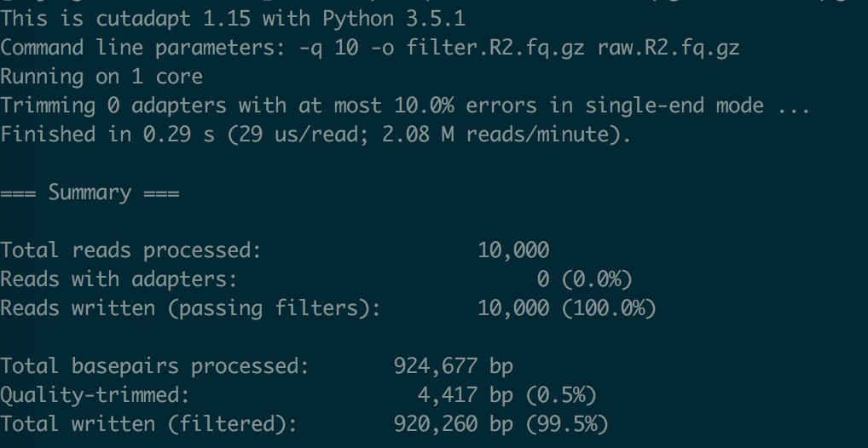Viewport: 868px width, 448px height.
Task: Click the '10.0% errors' text
Action: click(x=466, y=106)
